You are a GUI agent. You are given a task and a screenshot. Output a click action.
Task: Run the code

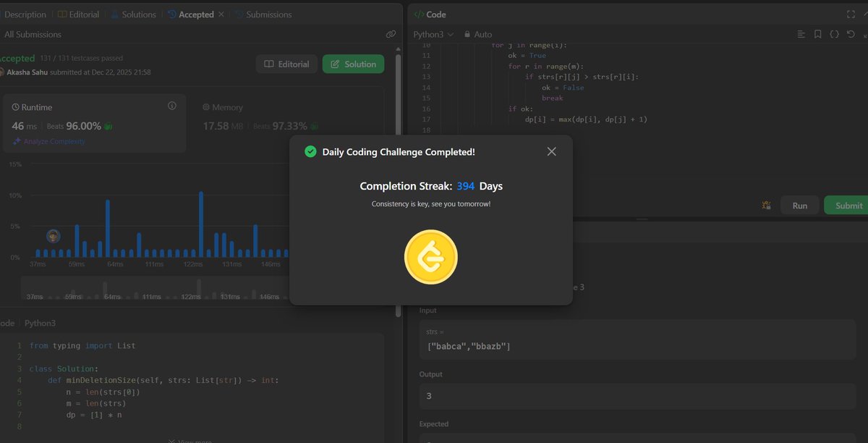coord(799,205)
